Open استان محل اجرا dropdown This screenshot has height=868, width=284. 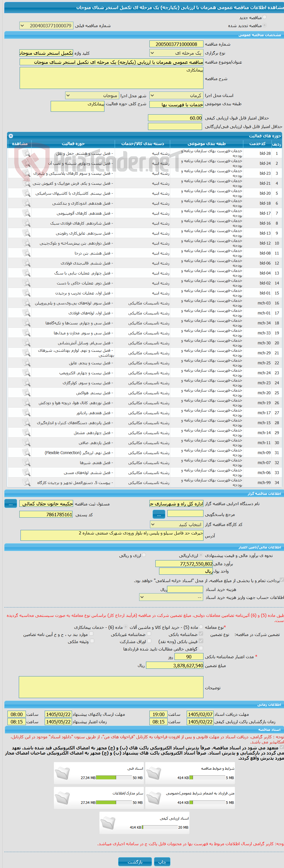pos(176,96)
